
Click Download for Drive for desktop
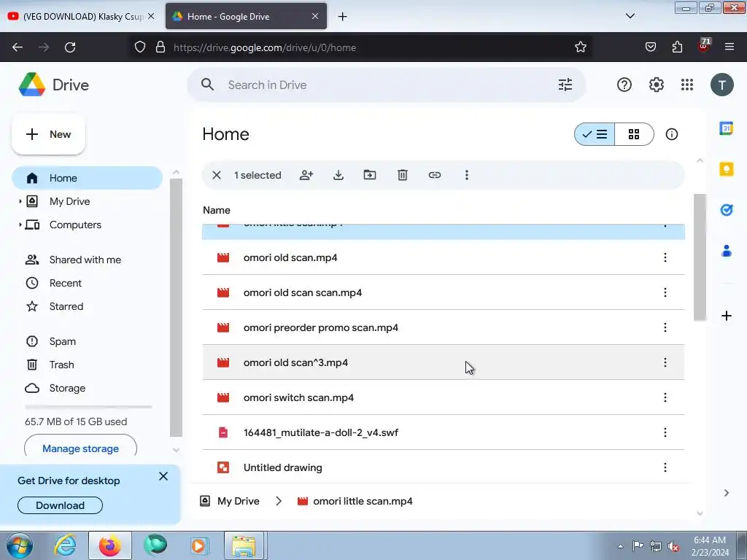point(60,505)
